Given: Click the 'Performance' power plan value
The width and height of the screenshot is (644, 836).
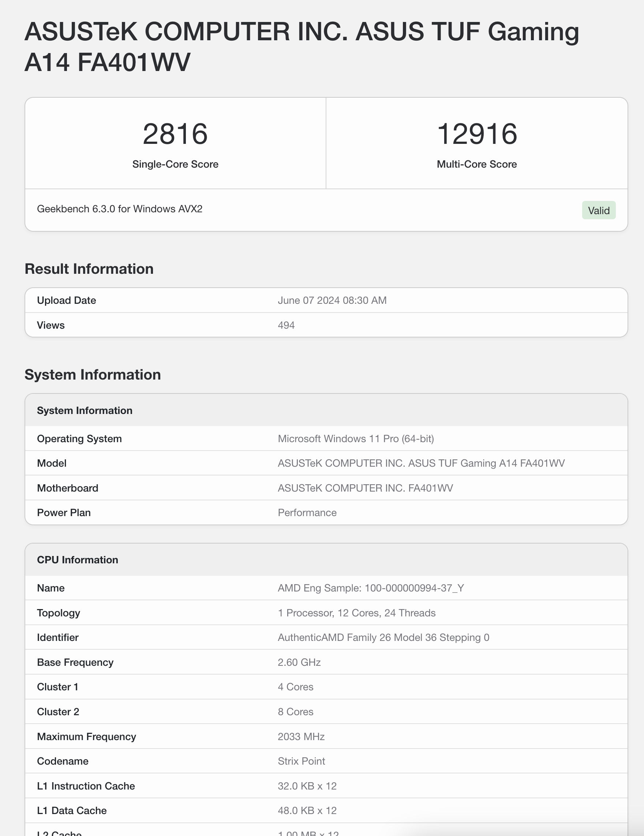Looking at the screenshot, I should coord(307,512).
